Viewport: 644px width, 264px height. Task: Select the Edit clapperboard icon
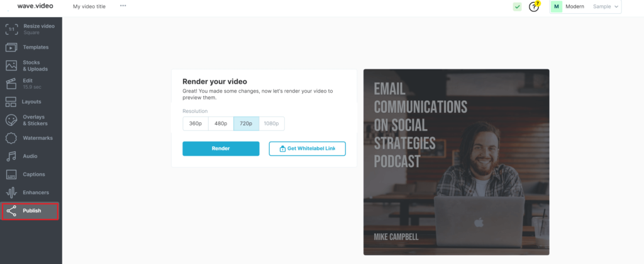tap(11, 83)
